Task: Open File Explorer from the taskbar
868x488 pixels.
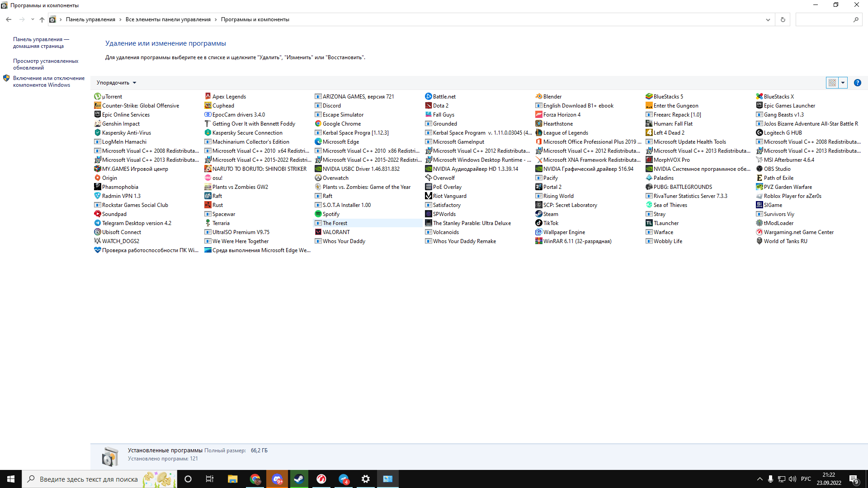Action: pos(232,479)
